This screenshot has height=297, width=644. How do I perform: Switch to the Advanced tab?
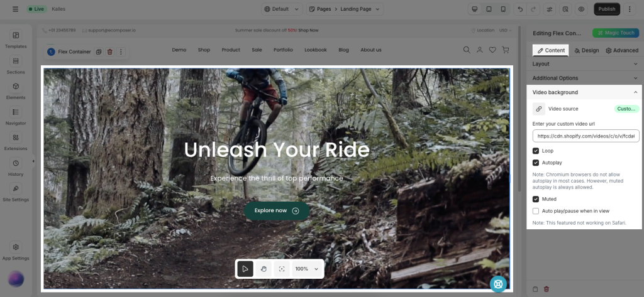pos(621,50)
